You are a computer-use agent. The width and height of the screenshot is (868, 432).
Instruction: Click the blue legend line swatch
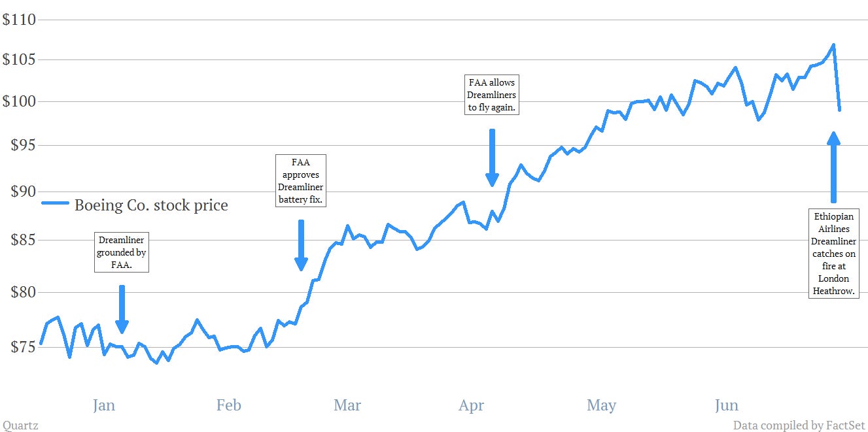[x=56, y=205]
